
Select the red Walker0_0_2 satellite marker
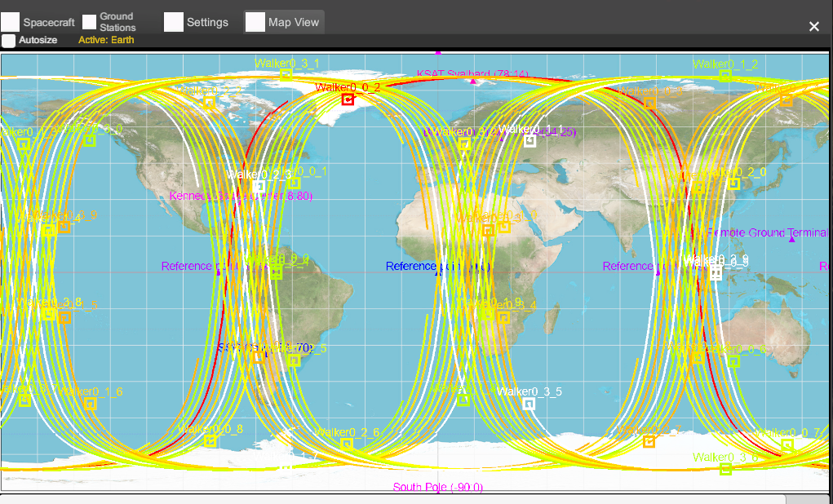pyautogui.click(x=348, y=100)
